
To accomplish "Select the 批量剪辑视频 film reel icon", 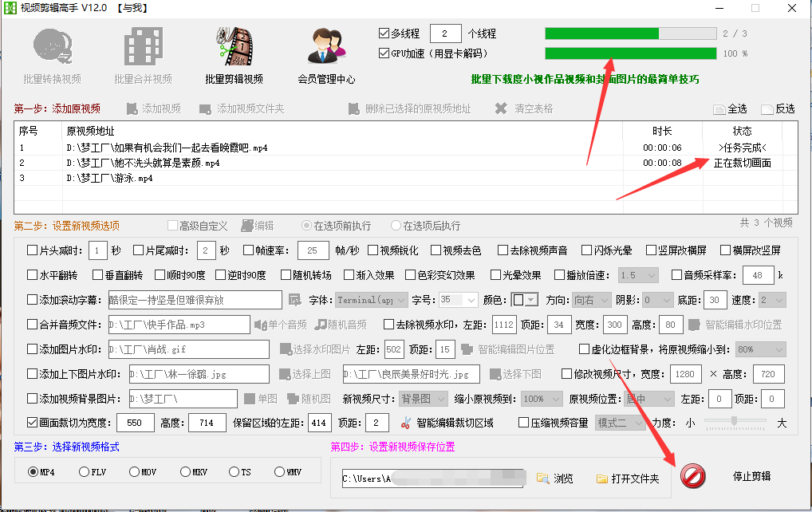I will 235,46.
